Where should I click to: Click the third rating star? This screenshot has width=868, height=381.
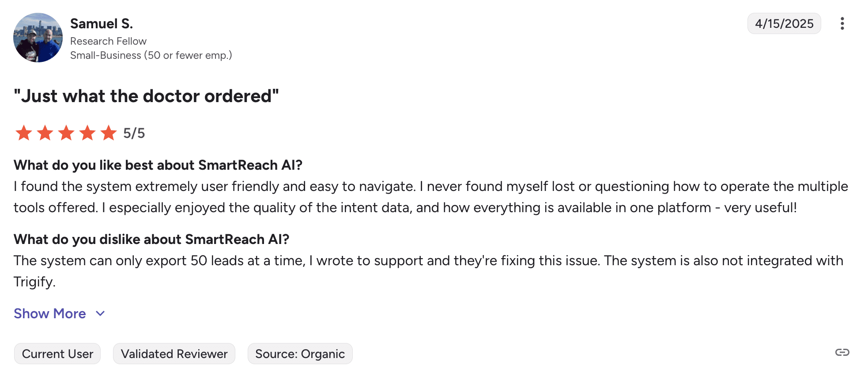coord(66,133)
